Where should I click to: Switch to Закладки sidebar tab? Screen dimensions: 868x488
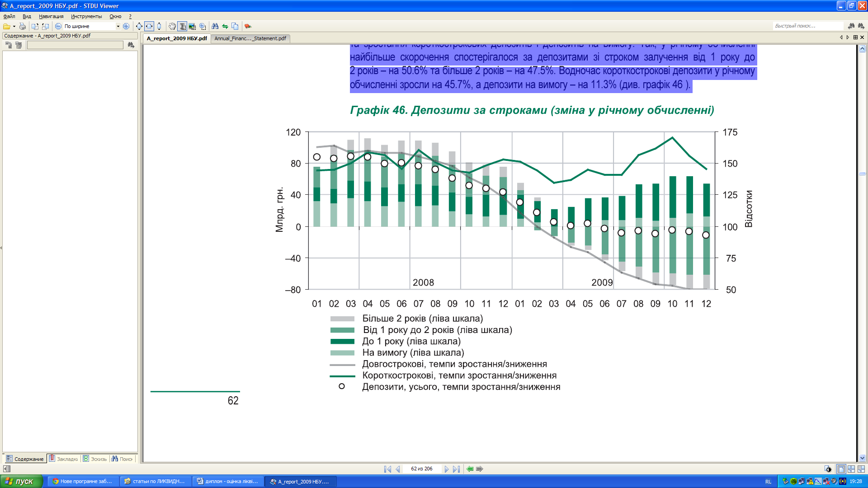tap(63, 459)
